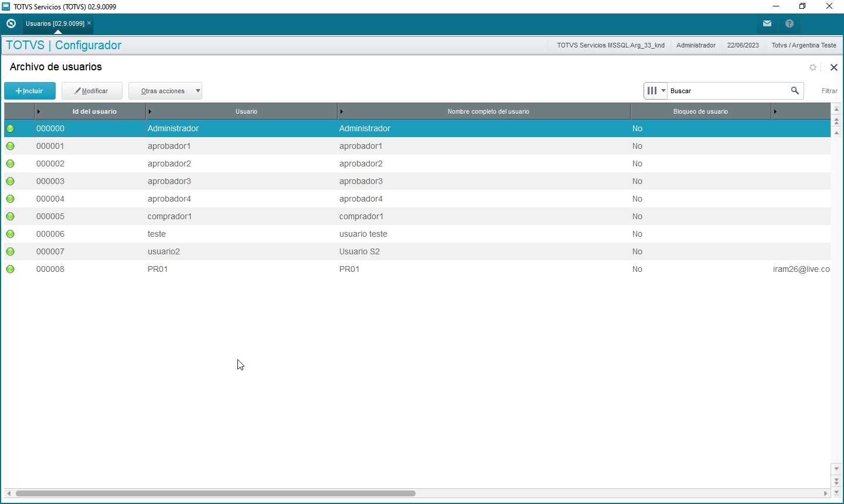Click the vertical scrollbar top-most arrow
844x504 pixels.
[x=836, y=109]
